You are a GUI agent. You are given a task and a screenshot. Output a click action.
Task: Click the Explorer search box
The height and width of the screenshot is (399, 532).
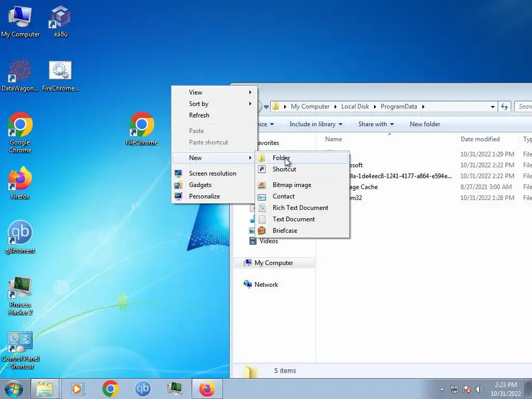point(524,107)
